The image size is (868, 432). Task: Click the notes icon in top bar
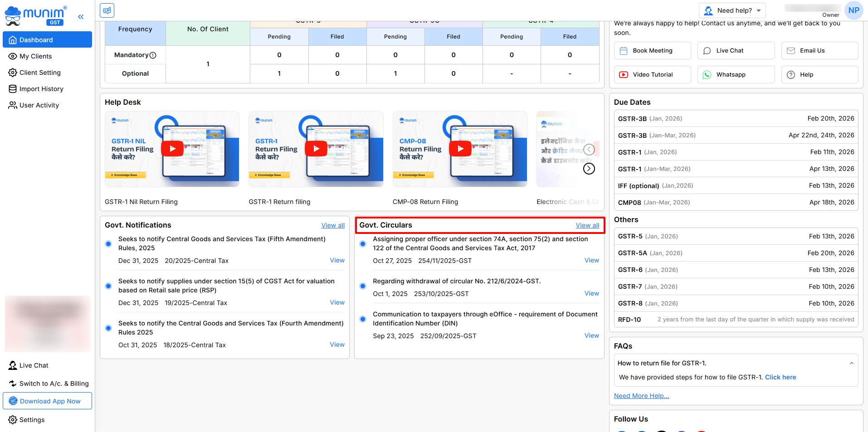107,10
